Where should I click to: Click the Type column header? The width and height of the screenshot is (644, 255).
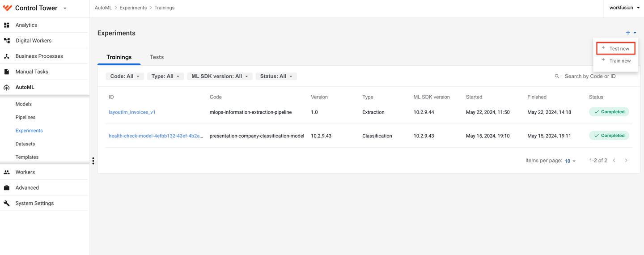coord(368,97)
